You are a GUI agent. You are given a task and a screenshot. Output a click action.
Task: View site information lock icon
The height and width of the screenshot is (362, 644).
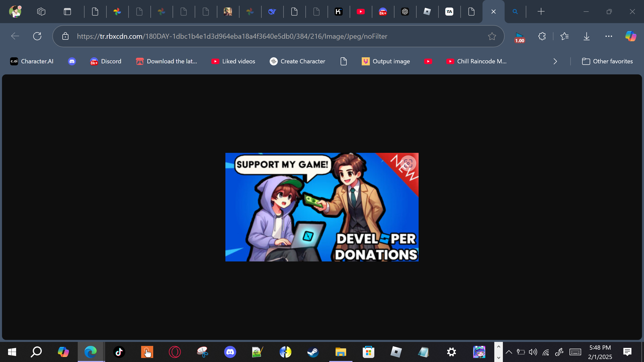click(65, 36)
